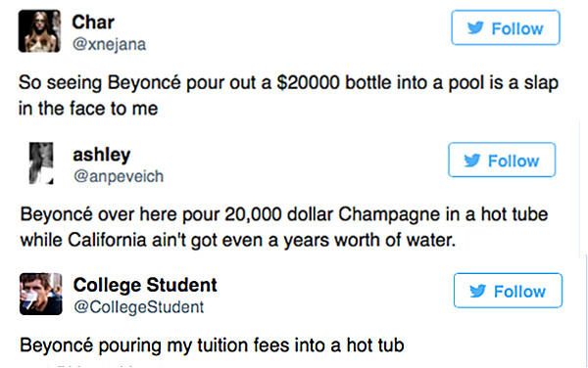Open ashley's black-and-white avatar
The height and width of the screenshot is (368, 588).
click(41, 163)
